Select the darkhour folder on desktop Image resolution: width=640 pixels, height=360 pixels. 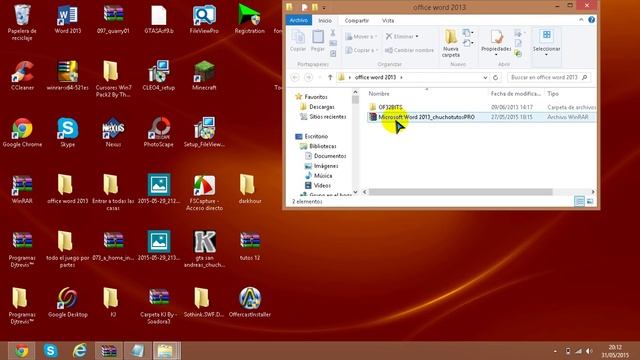click(x=250, y=189)
